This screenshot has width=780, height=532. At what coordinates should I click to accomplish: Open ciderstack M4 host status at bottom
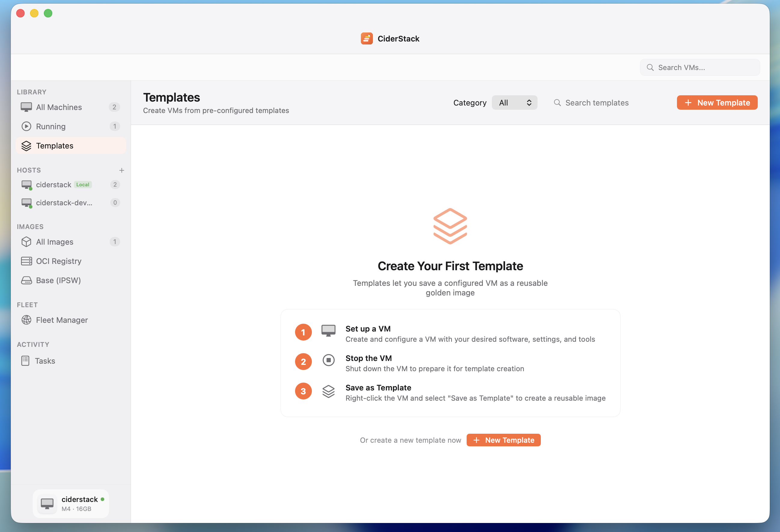[x=71, y=503]
